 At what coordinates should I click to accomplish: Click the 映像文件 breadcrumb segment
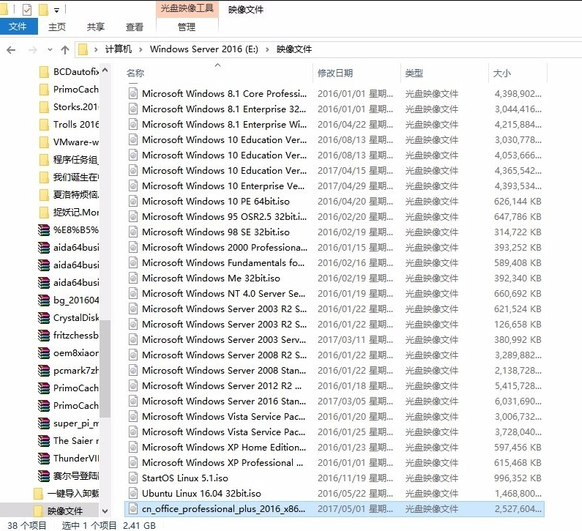click(x=294, y=49)
